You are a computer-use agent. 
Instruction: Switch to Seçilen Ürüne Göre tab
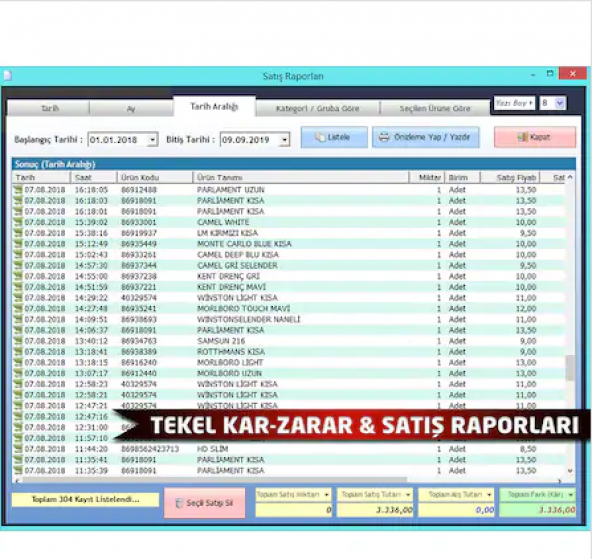tap(435, 109)
